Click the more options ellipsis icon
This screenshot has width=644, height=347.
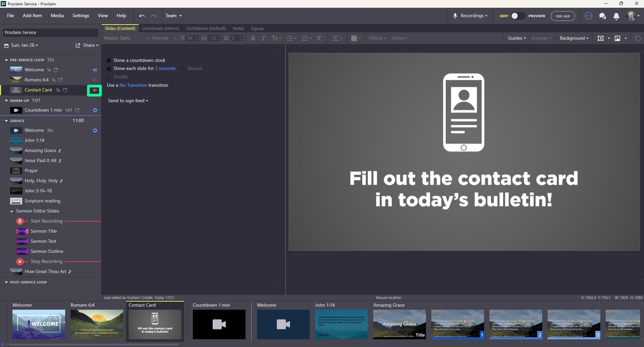[589, 16]
